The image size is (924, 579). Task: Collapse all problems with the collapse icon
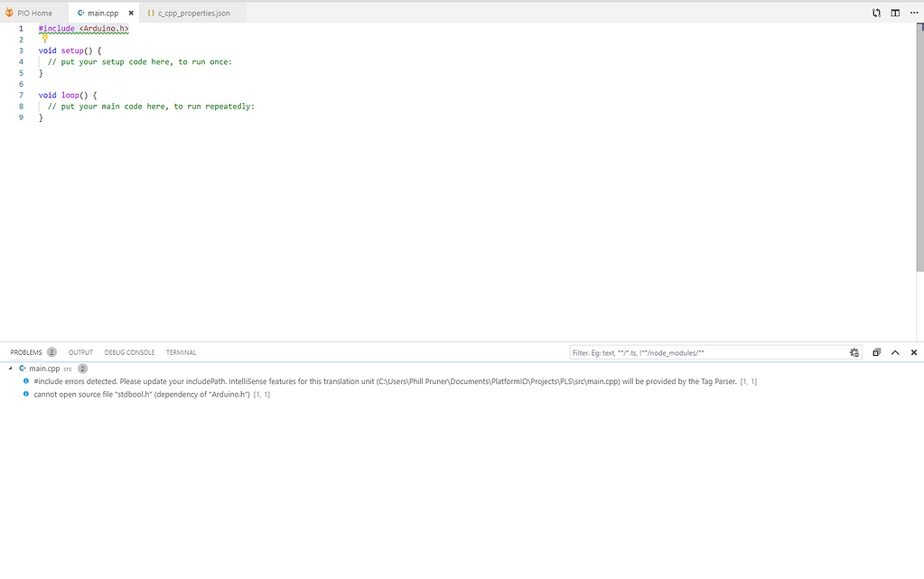pos(876,352)
